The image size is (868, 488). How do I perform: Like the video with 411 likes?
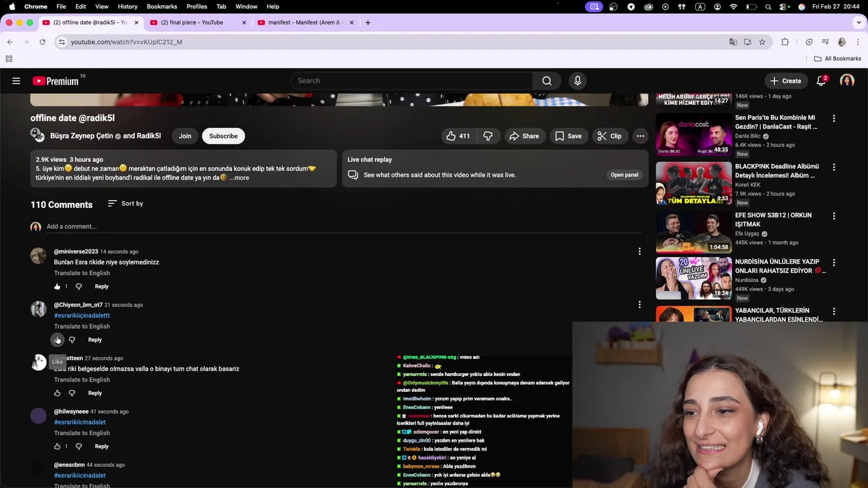pos(458,136)
